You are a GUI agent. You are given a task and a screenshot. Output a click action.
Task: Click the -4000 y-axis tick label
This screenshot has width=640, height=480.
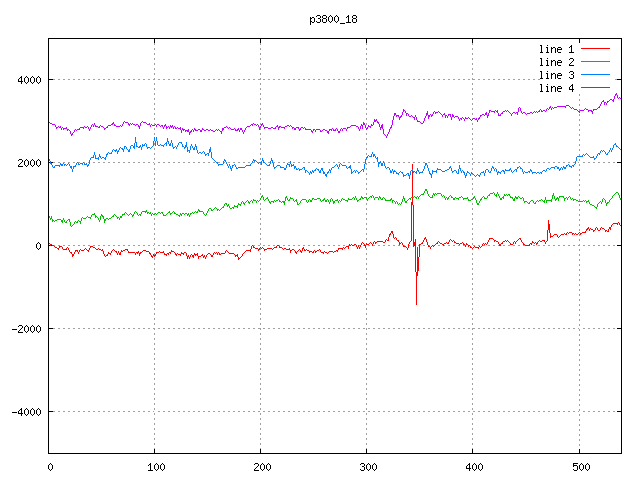25,412
